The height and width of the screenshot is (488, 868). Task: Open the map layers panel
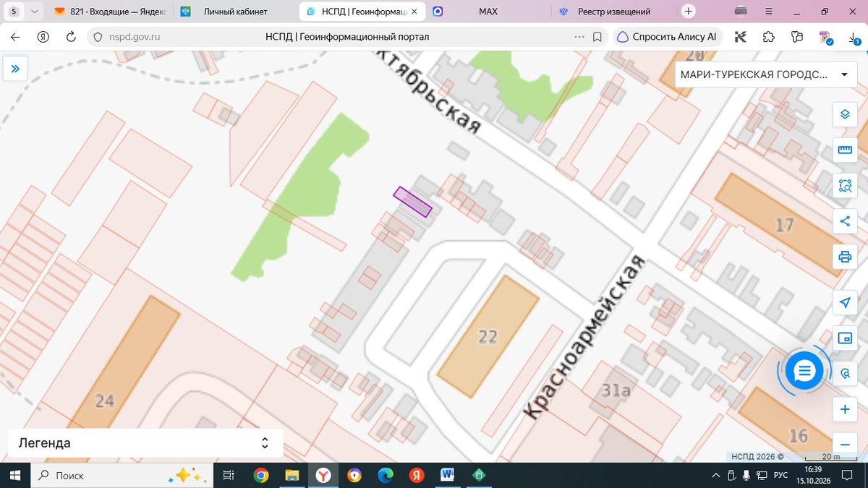(845, 114)
